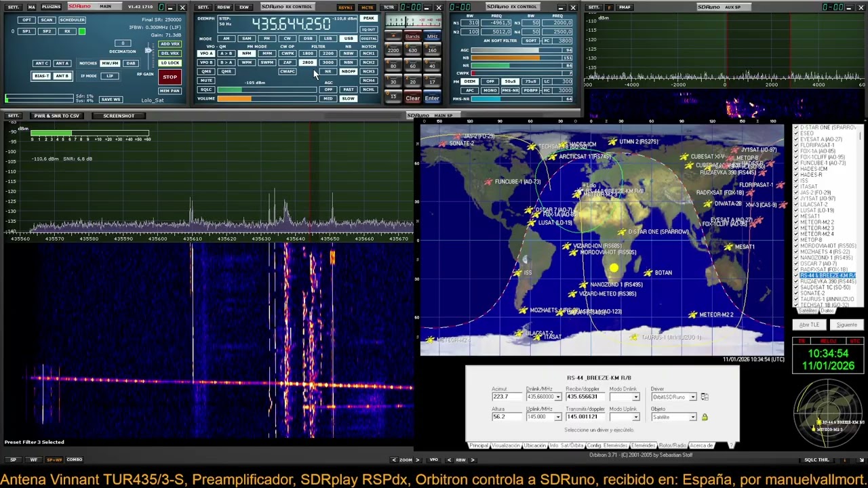The width and height of the screenshot is (868, 488).
Task: Open the Driver dropdown showing Orbit&SDRuno
Action: tap(692, 396)
